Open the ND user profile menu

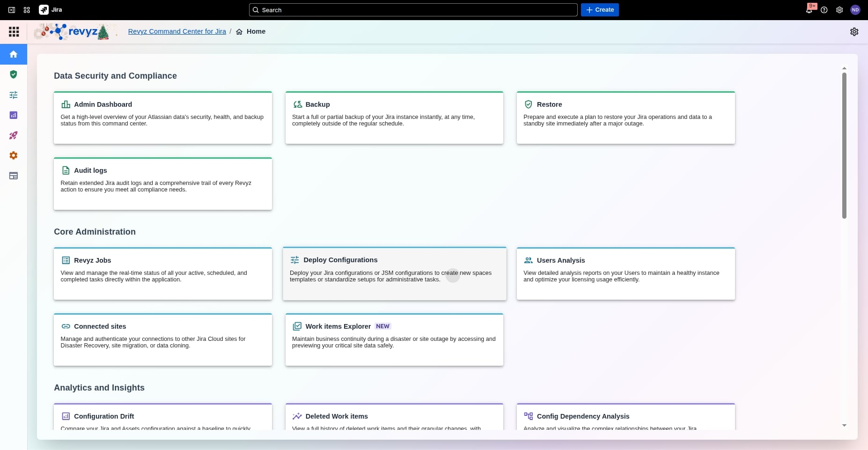pos(855,10)
